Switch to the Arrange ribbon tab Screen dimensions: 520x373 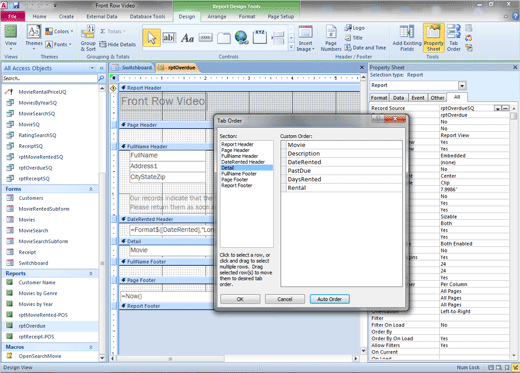(217, 16)
